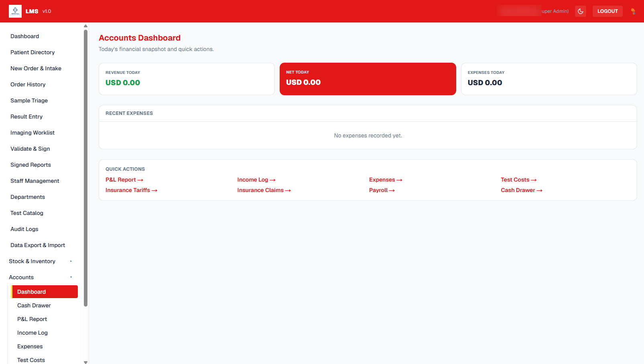Select the top Dashboard sidebar item
This screenshot has height=364, width=644.
pyautogui.click(x=24, y=36)
